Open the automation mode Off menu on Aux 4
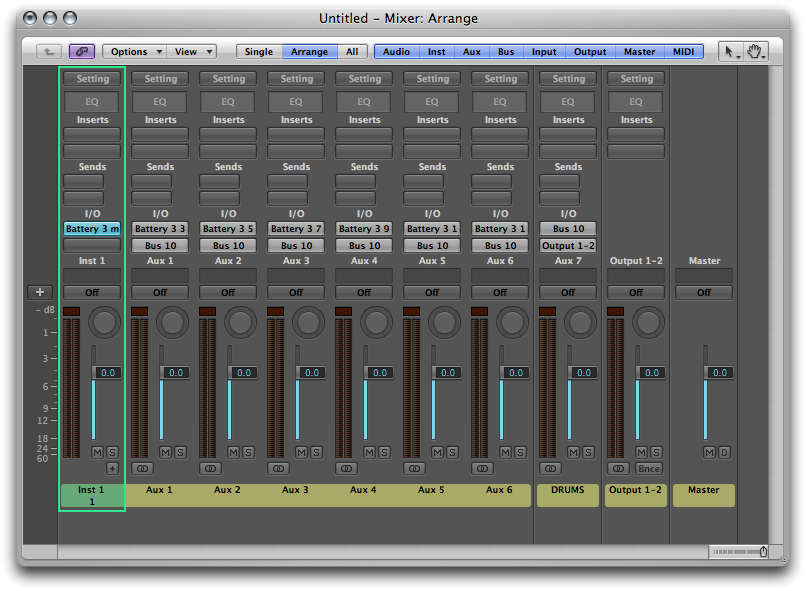 (364, 293)
